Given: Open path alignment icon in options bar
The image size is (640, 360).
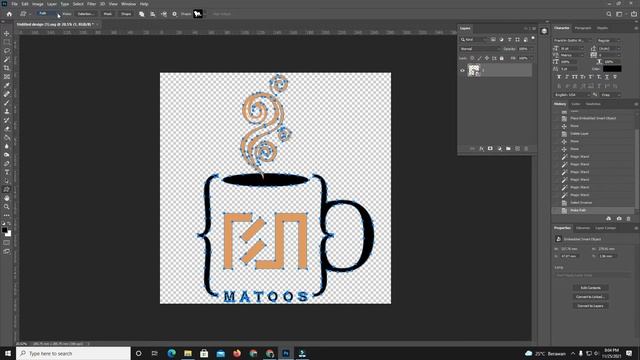Looking at the screenshot, I should click(153, 14).
